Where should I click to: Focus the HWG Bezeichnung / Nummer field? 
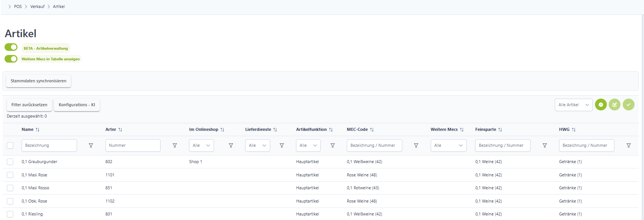click(x=587, y=145)
